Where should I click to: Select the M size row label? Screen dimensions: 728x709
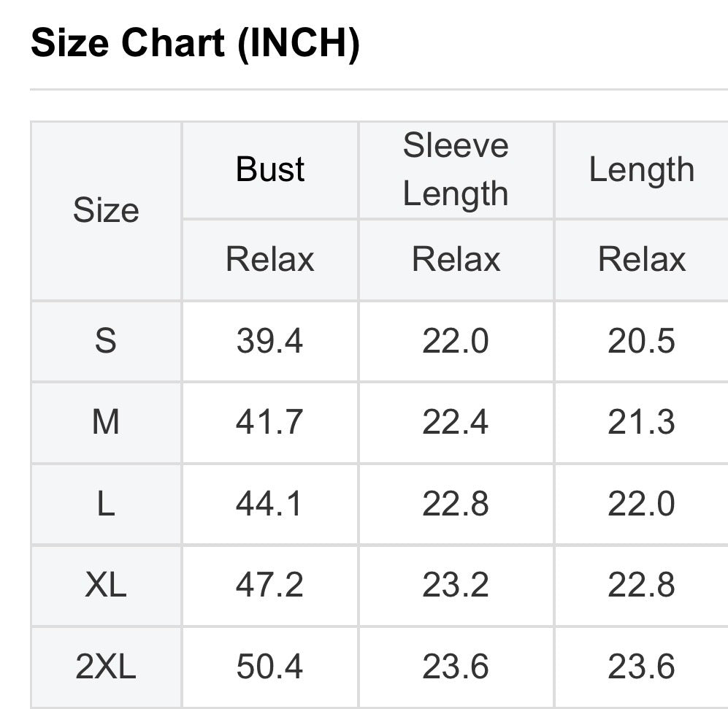[x=106, y=422]
